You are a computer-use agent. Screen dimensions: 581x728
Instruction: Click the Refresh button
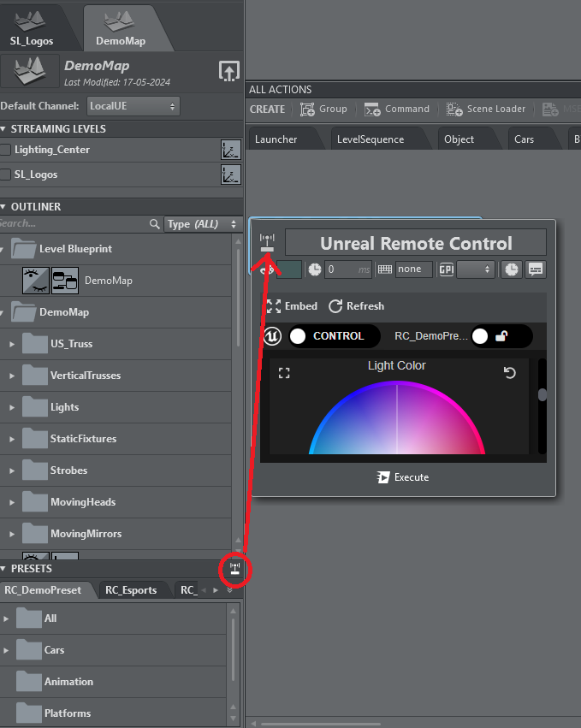pyautogui.click(x=356, y=306)
